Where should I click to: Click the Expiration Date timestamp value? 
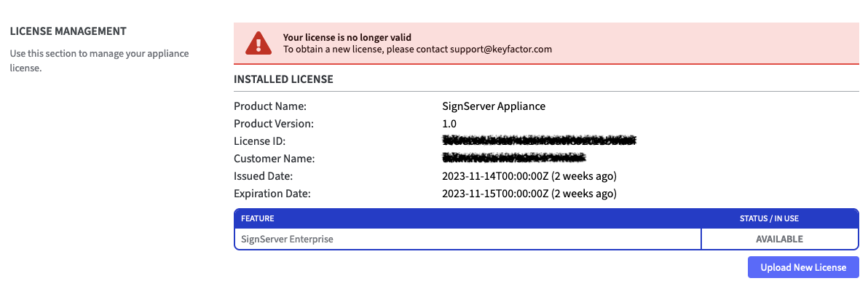[529, 194]
